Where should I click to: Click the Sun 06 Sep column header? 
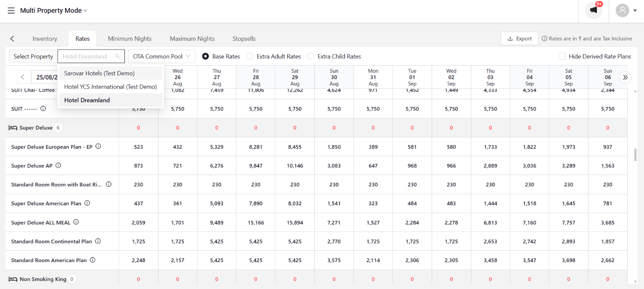608,77
